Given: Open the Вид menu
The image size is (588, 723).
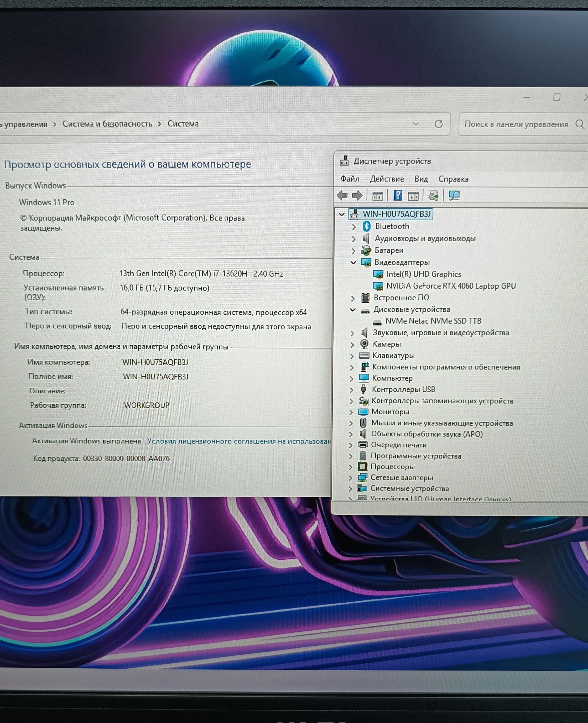Looking at the screenshot, I should point(421,179).
